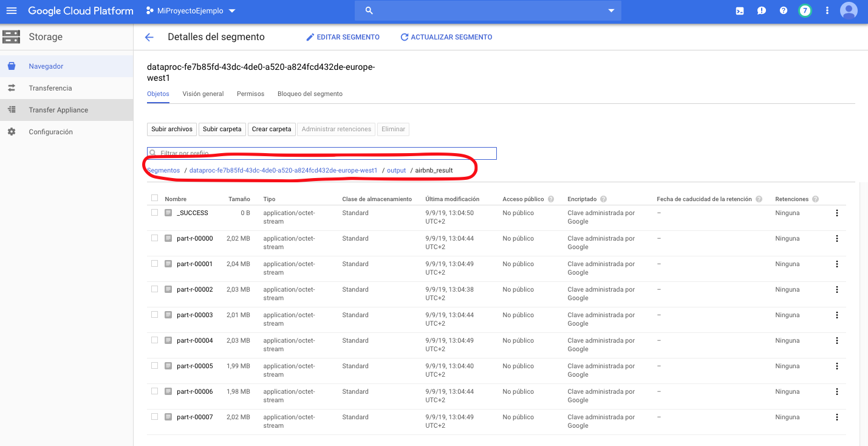
Task: Open the part-r-00005 file
Action: click(194, 366)
